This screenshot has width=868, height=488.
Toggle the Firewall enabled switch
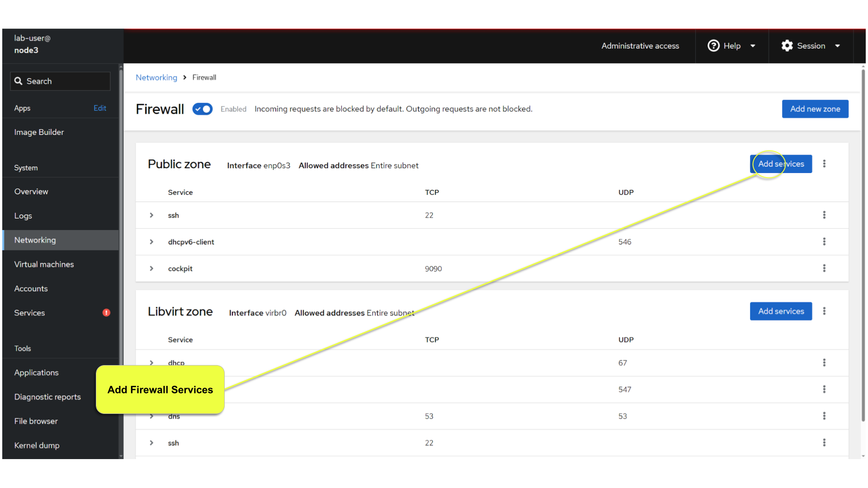pos(203,109)
